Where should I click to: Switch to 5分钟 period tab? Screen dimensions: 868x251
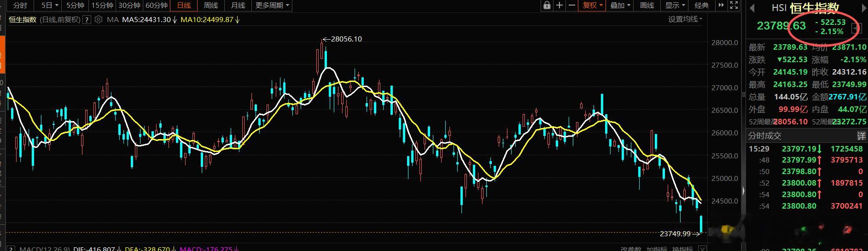click(x=75, y=6)
